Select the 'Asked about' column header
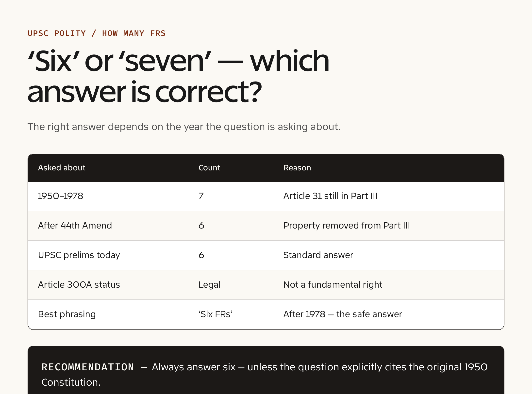This screenshot has height=394, width=532. click(x=62, y=168)
